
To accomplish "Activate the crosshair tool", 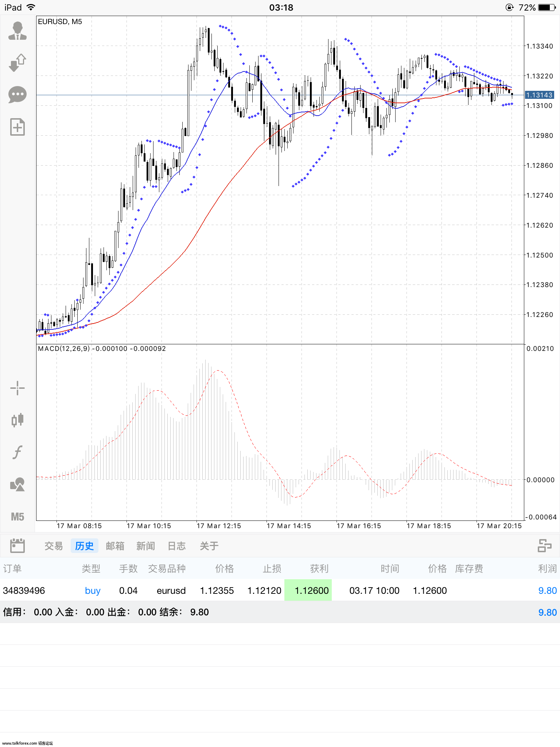I will pyautogui.click(x=17, y=388).
